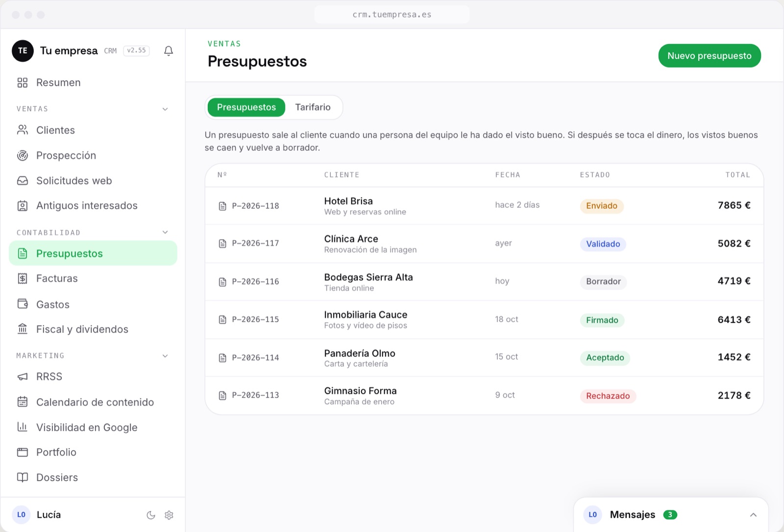The image size is (784, 532).
Task: Collapse the Contabilidad sidebar section
Action: tap(165, 232)
